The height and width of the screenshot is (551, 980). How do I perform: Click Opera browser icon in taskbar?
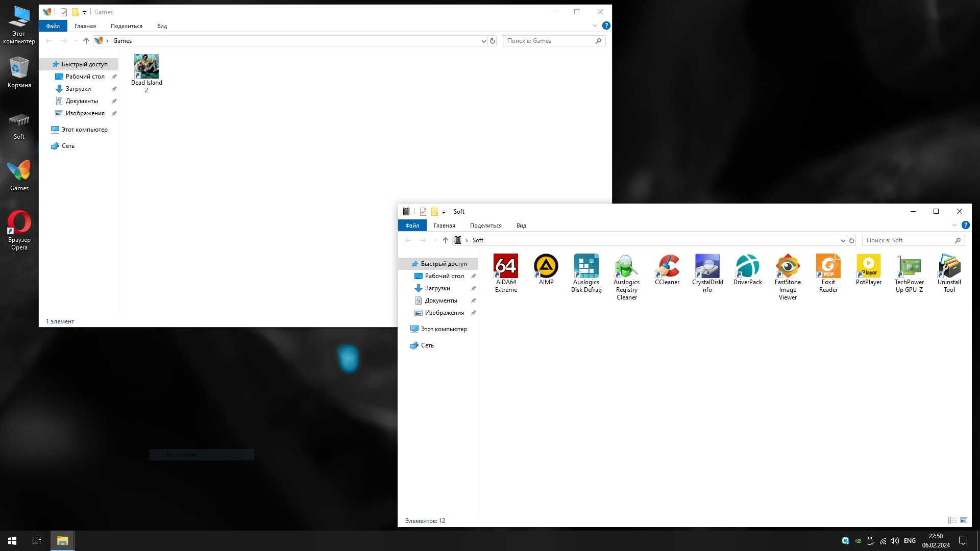(x=18, y=230)
